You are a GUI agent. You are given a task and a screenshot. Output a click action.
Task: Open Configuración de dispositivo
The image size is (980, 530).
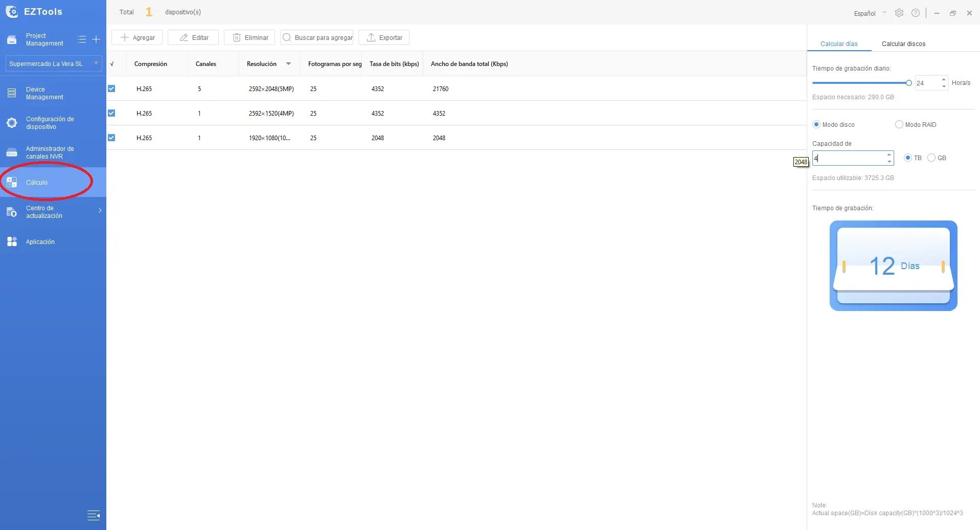click(53, 123)
